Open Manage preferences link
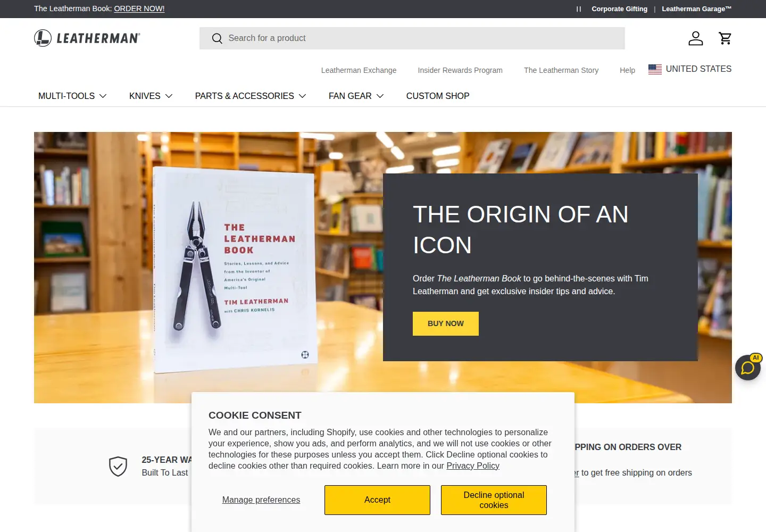The image size is (766, 532). (x=261, y=500)
